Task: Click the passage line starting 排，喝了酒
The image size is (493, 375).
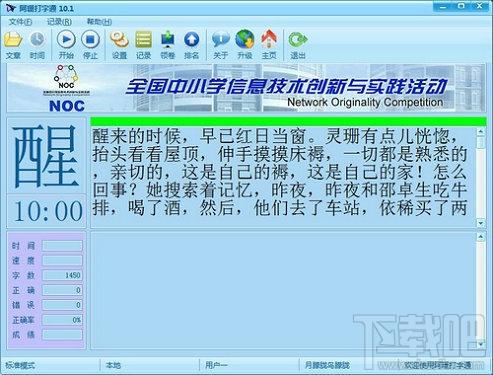Action: coord(279,208)
